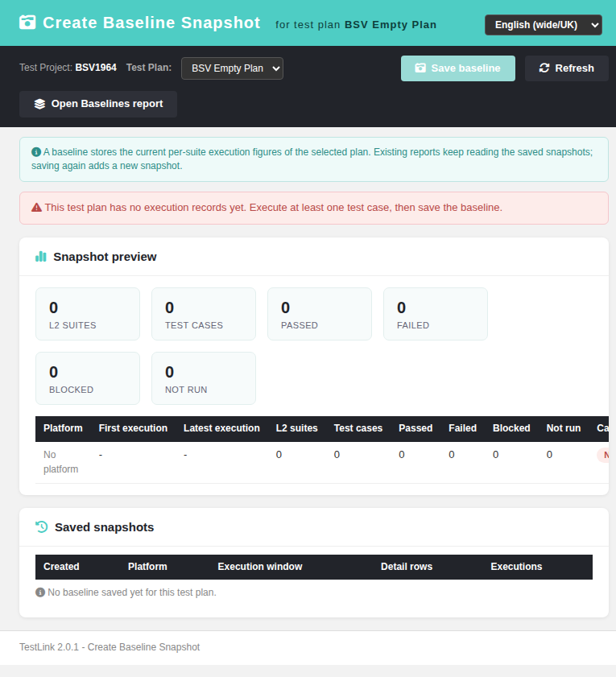
Task: Click the Snapshot preview heading
Action: tap(105, 257)
